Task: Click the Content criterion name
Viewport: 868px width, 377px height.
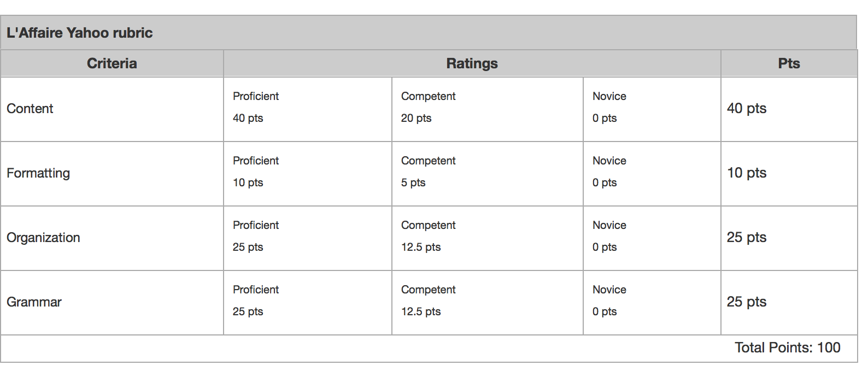Action: coord(30,109)
